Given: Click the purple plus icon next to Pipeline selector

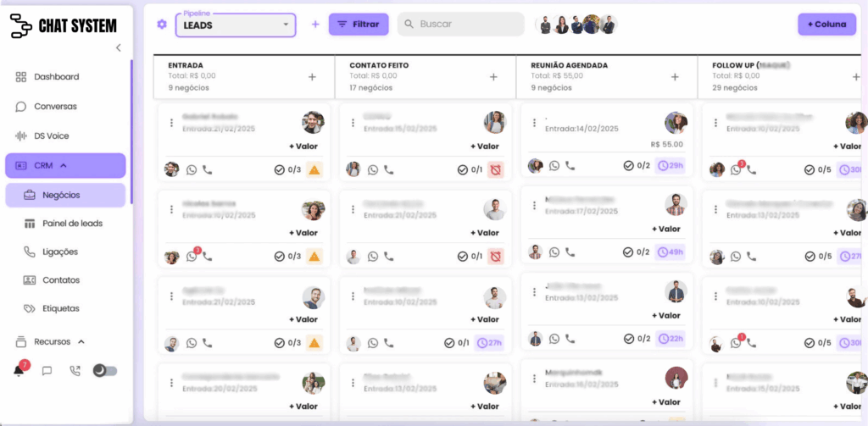Looking at the screenshot, I should tap(315, 25).
